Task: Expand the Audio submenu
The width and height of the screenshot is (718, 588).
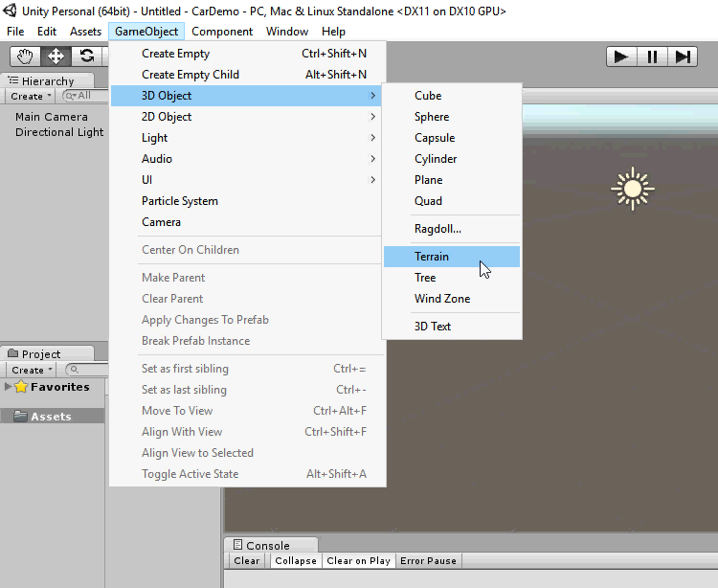Action: pyautogui.click(x=246, y=159)
